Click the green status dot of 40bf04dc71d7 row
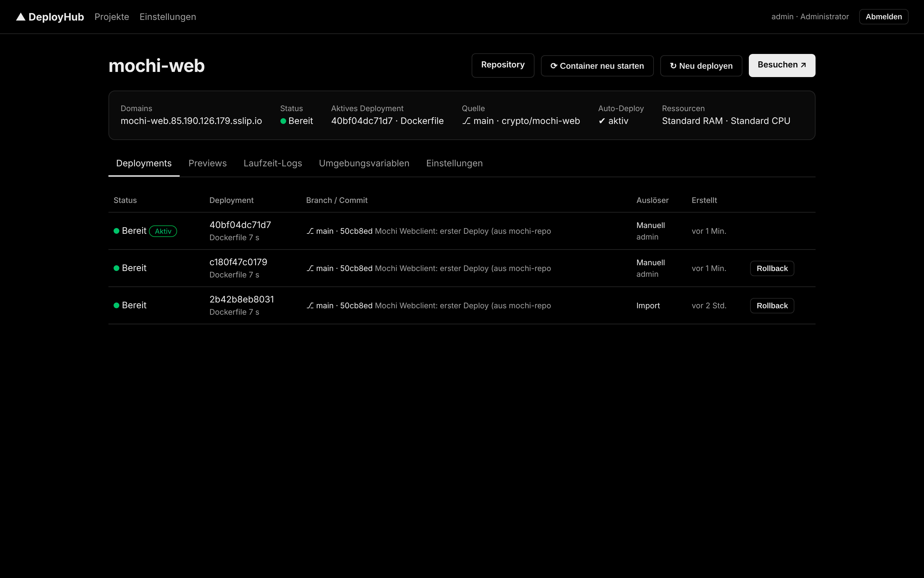 tap(116, 231)
